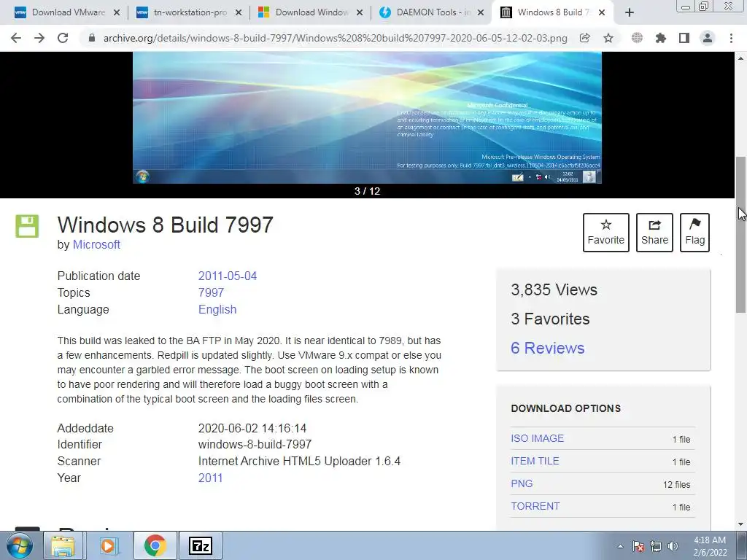This screenshot has width=747, height=560.
Task: Open the Microsoft creator link
Action: [x=96, y=245]
